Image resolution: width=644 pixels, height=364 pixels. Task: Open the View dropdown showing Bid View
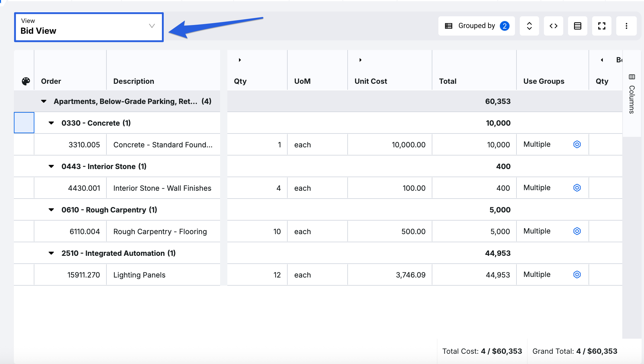coord(89,27)
